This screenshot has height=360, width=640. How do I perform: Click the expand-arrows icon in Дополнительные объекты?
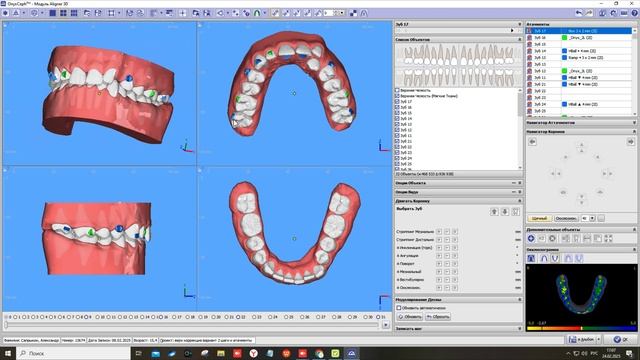[608, 238]
